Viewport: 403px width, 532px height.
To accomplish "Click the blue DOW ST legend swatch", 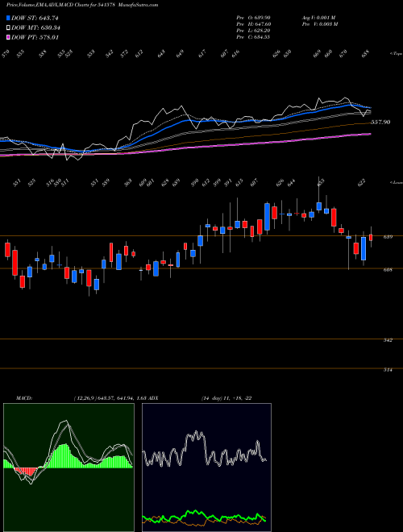I will [x=9, y=18].
